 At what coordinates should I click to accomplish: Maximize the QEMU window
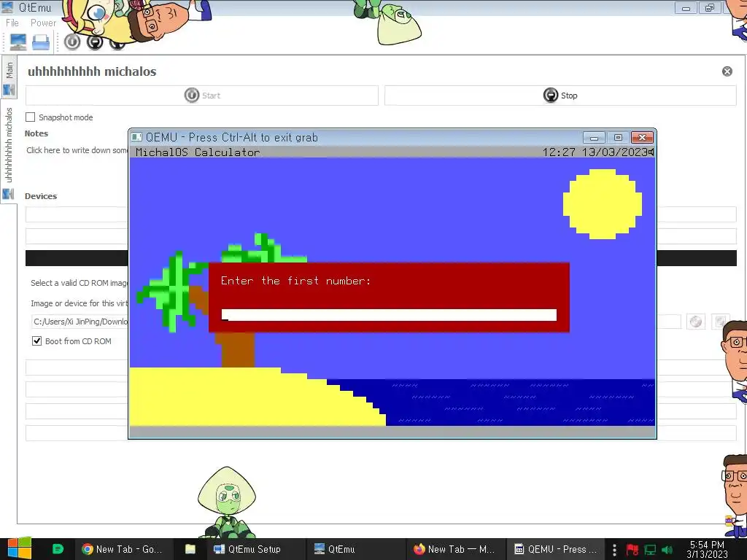(618, 138)
